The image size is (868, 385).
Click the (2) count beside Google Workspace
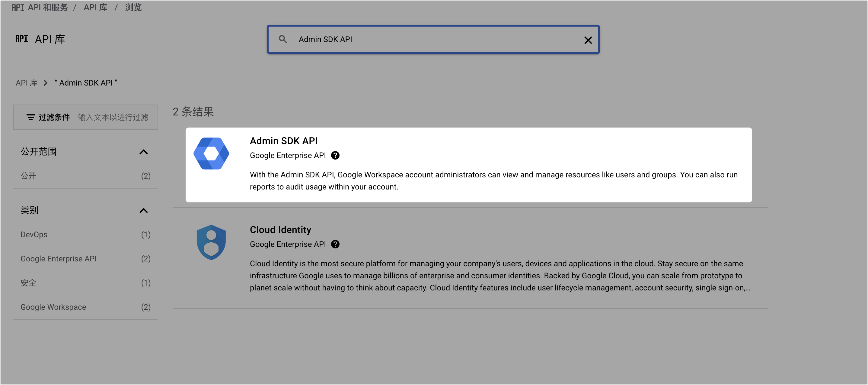(146, 307)
